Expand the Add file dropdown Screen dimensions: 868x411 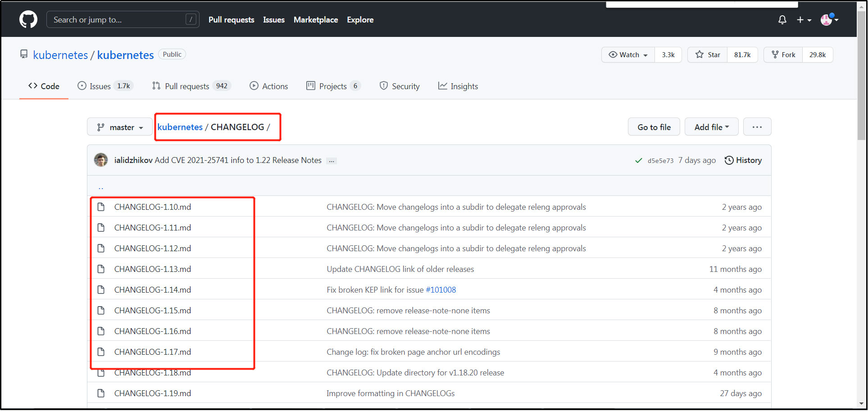pos(712,127)
